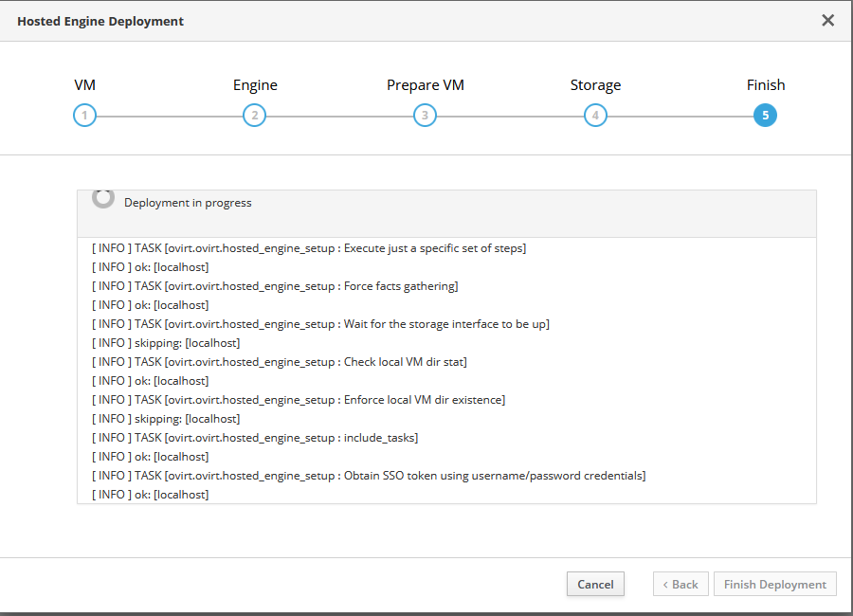Image resolution: width=853 pixels, height=616 pixels.
Task: Click the "Obtain SSO token" log entry
Action: click(369, 476)
